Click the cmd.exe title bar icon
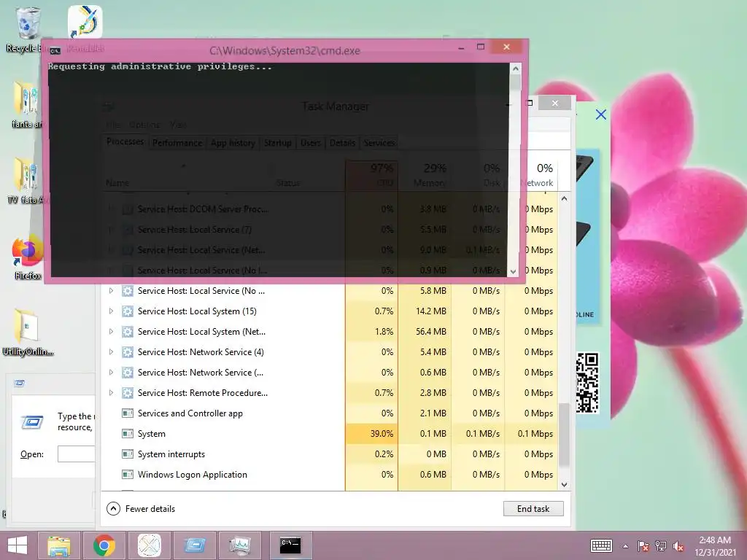Screen dimensions: 747x560 coord(55,50)
